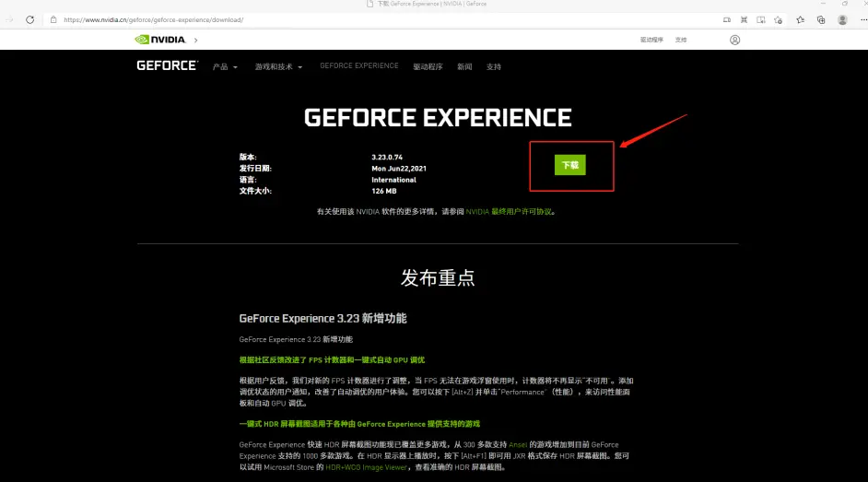Image resolution: width=868 pixels, height=482 pixels.
Task: Open GEFORCE EXPERIENCE nav item
Action: coord(359,65)
